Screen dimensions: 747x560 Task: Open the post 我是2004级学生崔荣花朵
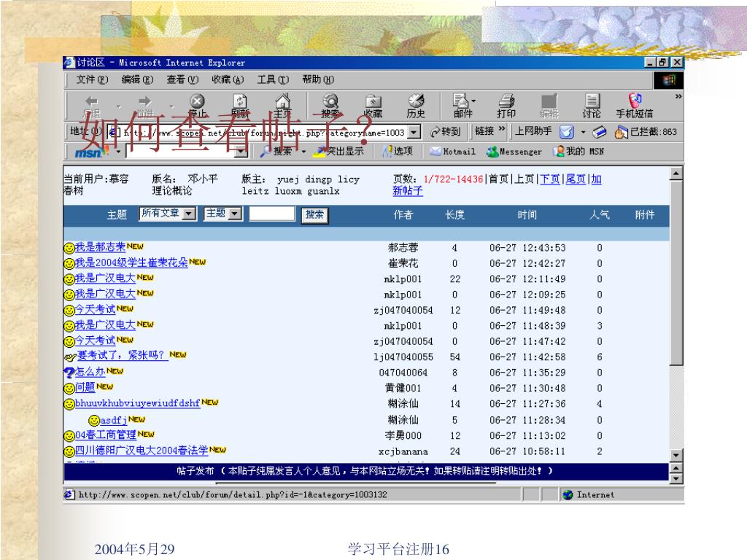tap(131, 262)
